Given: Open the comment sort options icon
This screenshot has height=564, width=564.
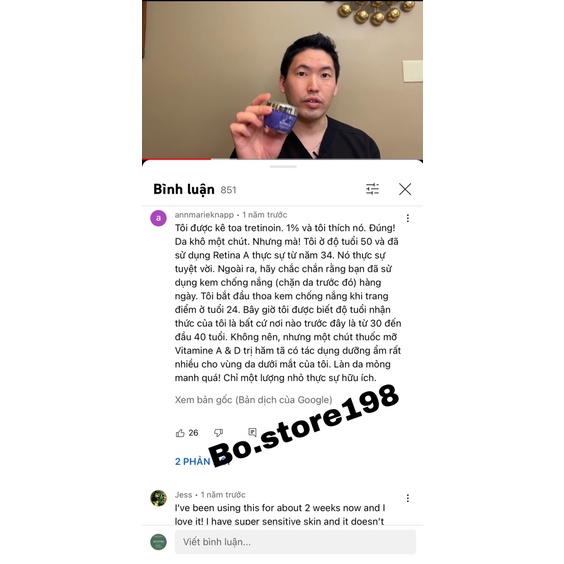Looking at the screenshot, I should pos(372,189).
